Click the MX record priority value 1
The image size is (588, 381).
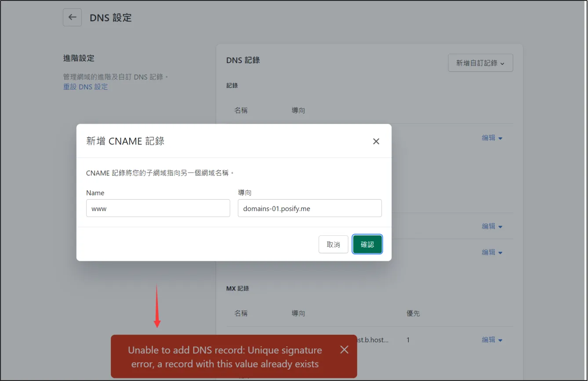pyautogui.click(x=408, y=340)
